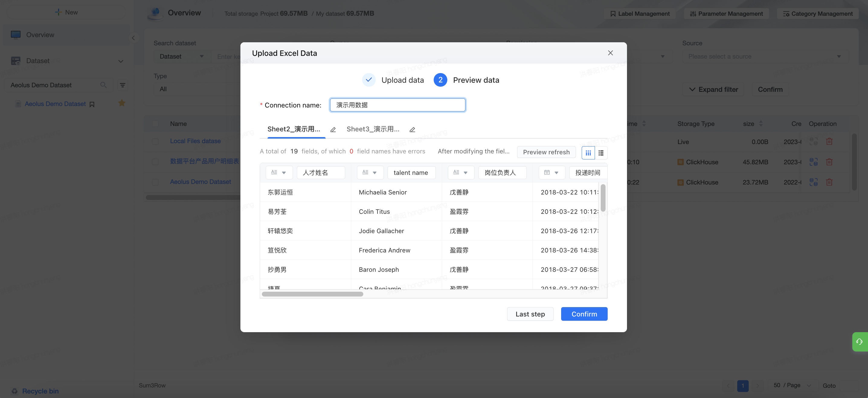This screenshot has height=398, width=868.
Task: Click the sync icon in the 23.72MB row
Action: click(813, 182)
